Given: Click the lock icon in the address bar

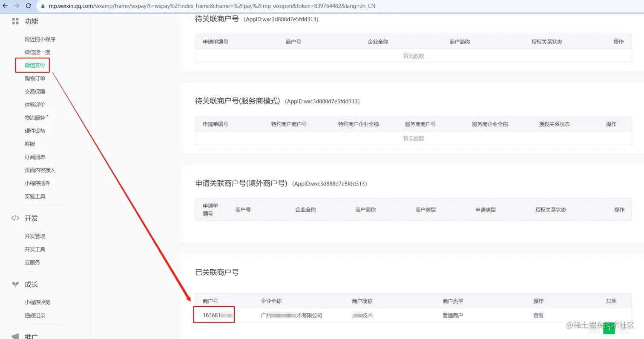Looking at the screenshot, I should 43,6.
